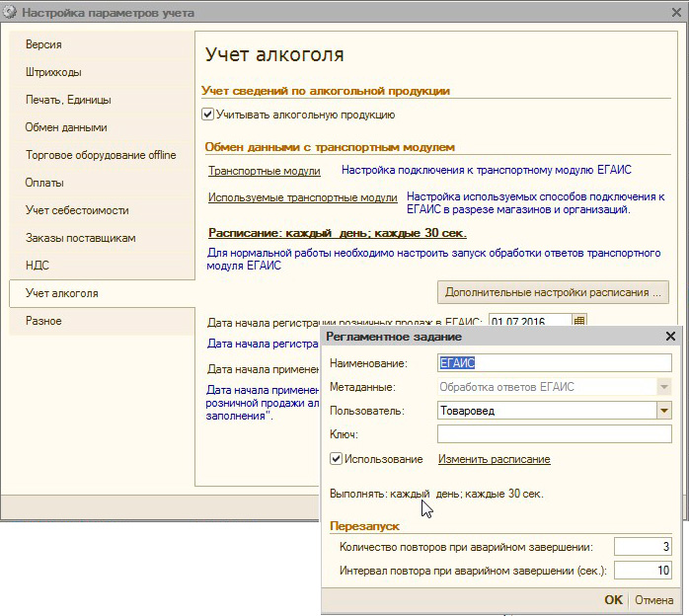The image size is (689, 616).
Task: Open the Используемые транспортные модули link
Action: tap(302, 197)
